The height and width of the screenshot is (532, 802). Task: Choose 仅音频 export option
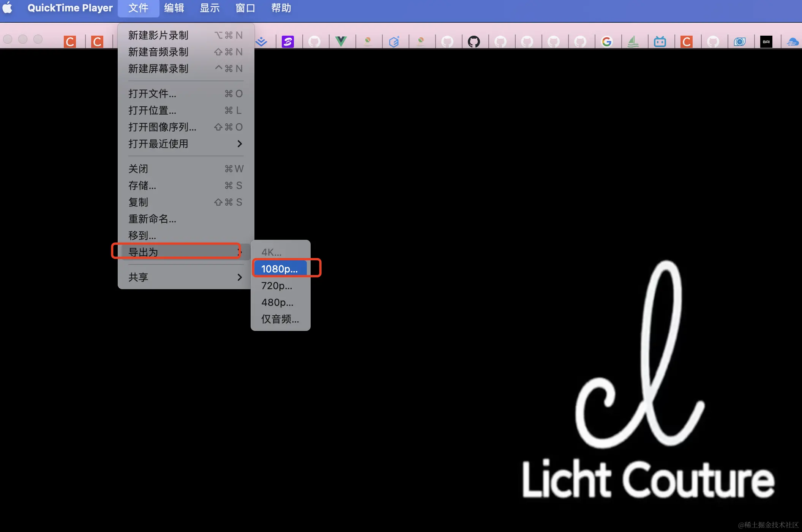(x=280, y=319)
